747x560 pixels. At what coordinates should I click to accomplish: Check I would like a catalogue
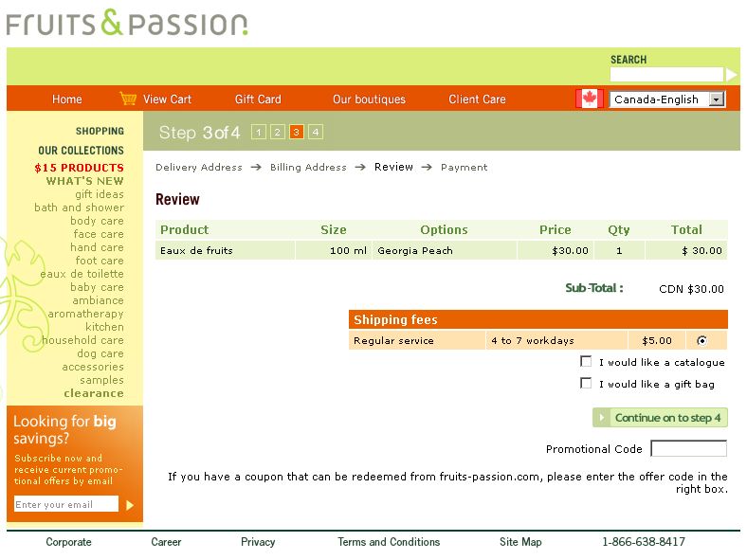(x=586, y=361)
